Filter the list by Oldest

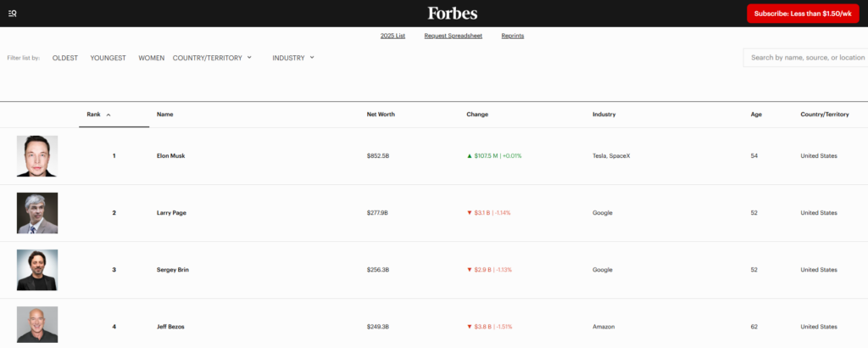click(x=65, y=58)
